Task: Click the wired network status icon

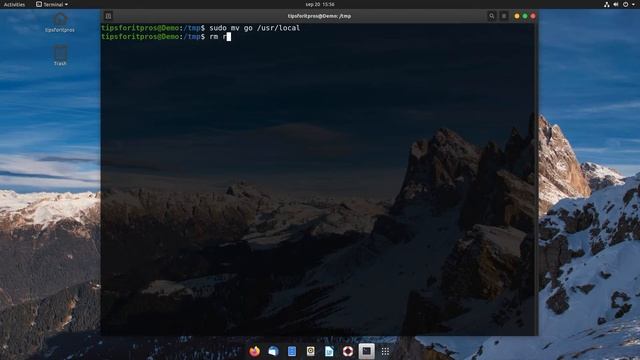Action: [607, 4]
